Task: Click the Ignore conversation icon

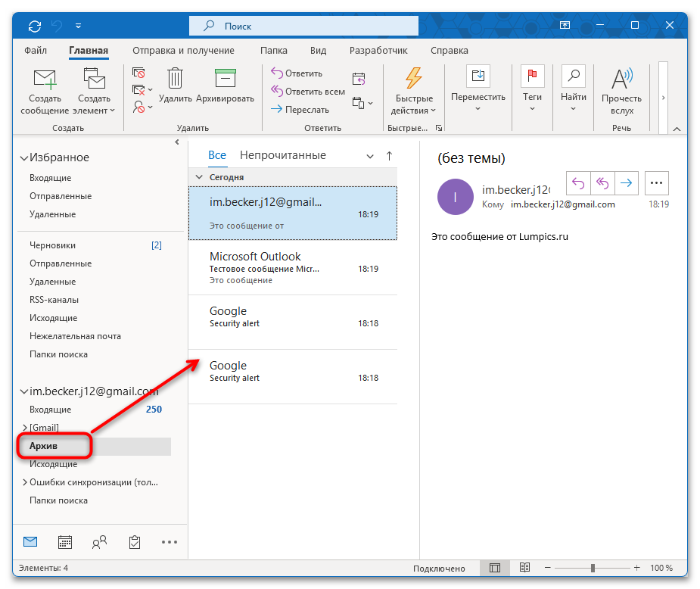Action: pyautogui.click(x=138, y=72)
